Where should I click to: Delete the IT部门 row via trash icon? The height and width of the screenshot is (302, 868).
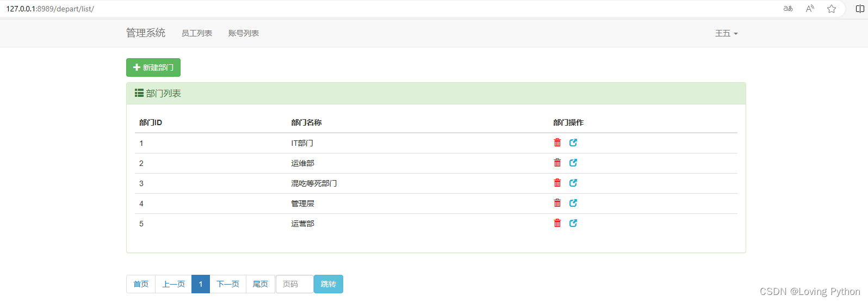[x=557, y=143]
